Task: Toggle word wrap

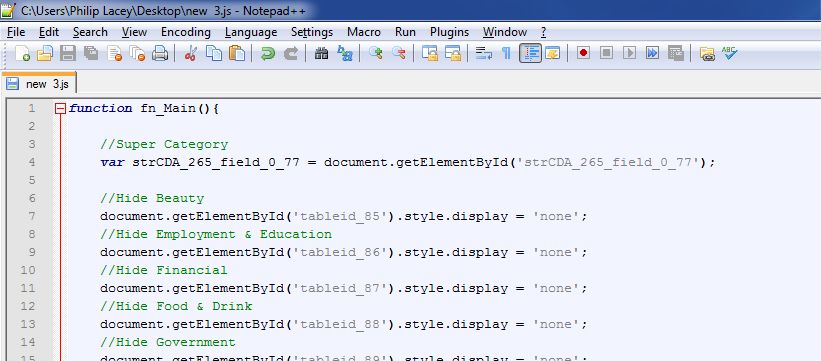Action: (483, 53)
